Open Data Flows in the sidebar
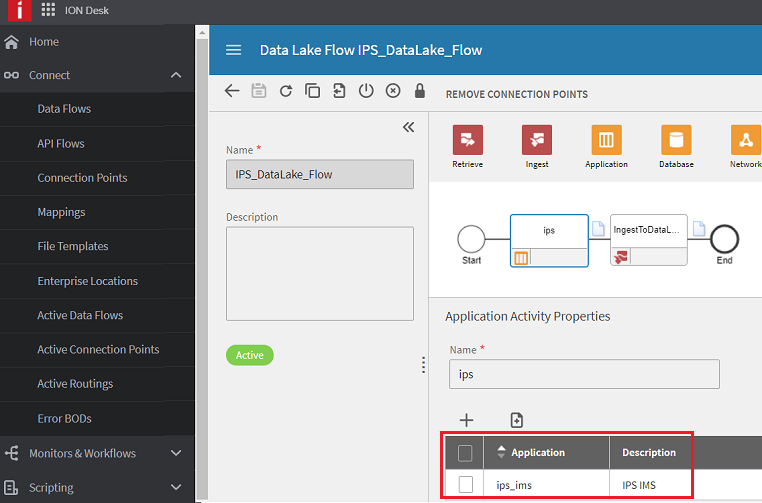Image resolution: width=762 pixels, height=503 pixels. [64, 109]
